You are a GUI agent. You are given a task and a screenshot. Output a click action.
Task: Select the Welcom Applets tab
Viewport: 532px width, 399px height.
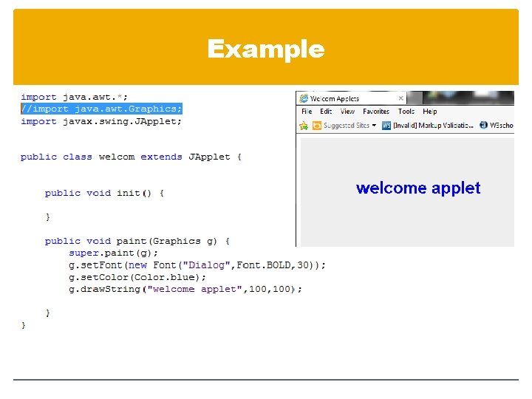[x=352, y=98]
